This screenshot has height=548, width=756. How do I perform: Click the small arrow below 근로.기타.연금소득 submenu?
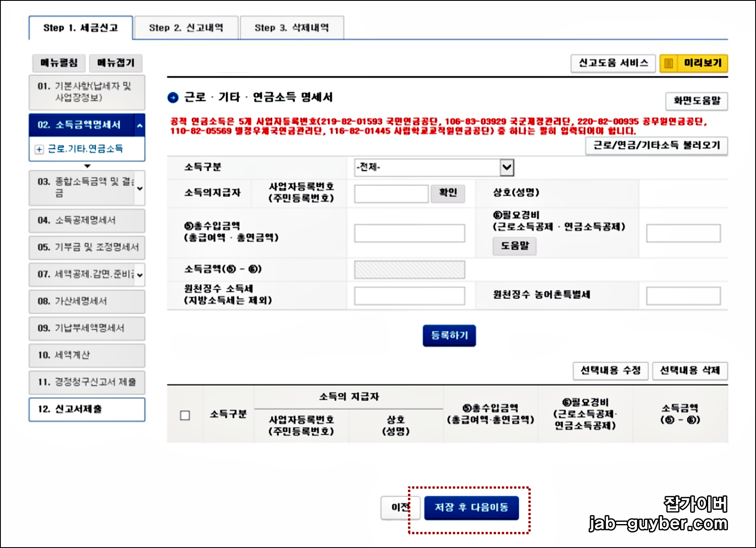(x=87, y=166)
